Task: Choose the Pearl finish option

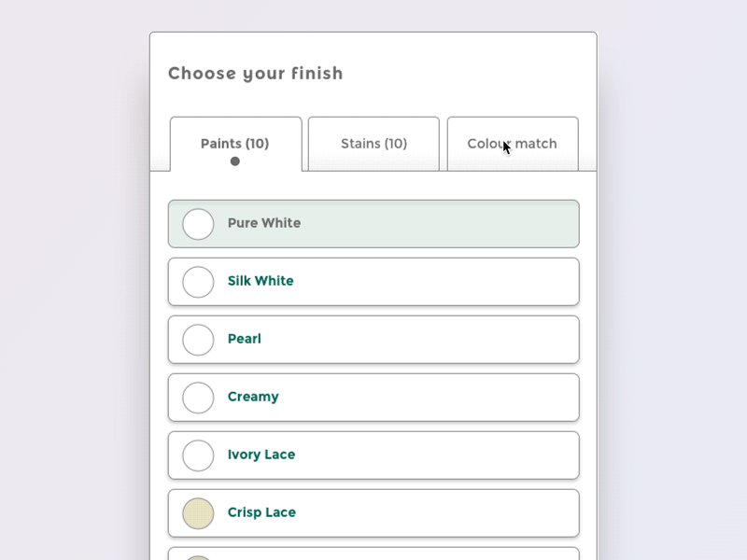Action: tap(373, 339)
